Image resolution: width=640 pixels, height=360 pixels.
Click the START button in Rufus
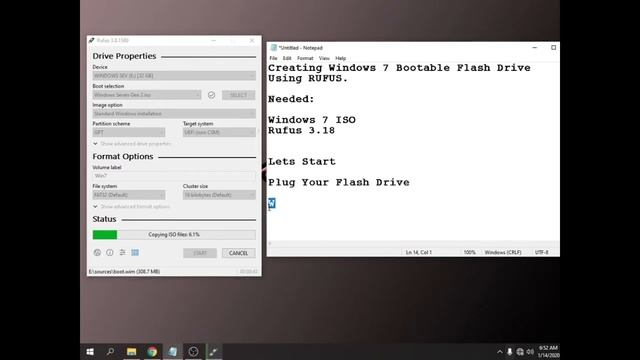[x=200, y=253]
